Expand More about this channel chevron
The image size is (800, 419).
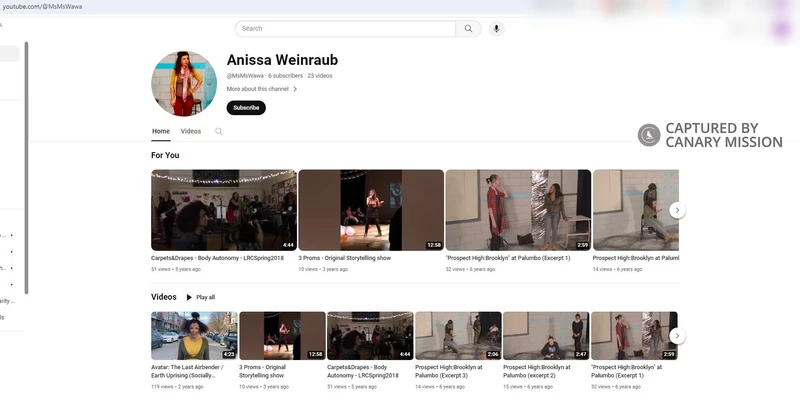(x=295, y=89)
